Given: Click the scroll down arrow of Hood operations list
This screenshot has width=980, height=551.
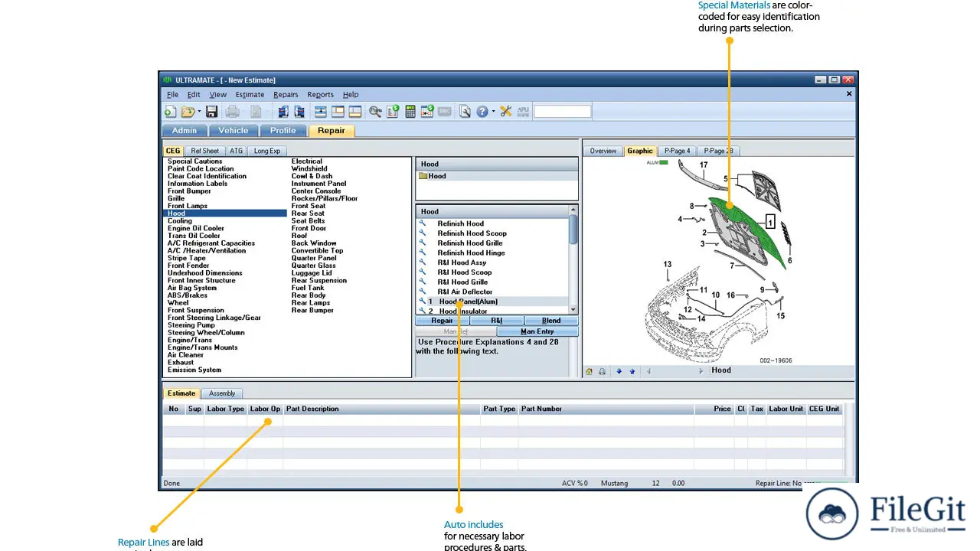Looking at the screenshot, I should point(573,310).
